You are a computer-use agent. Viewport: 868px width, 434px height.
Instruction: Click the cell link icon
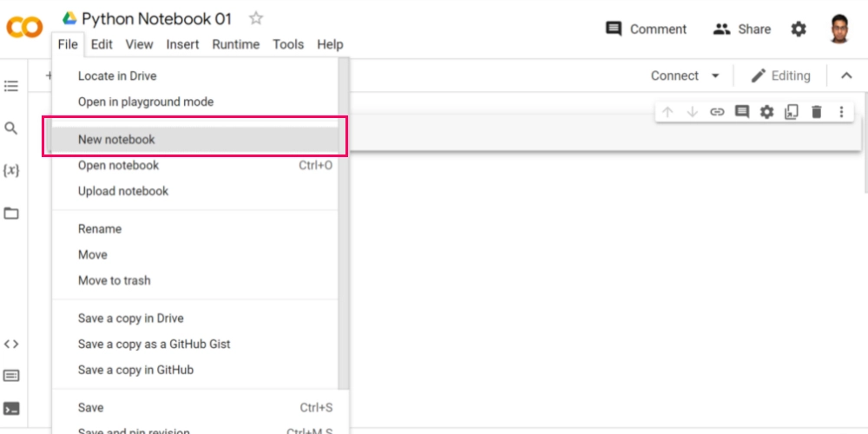(717, 112)
